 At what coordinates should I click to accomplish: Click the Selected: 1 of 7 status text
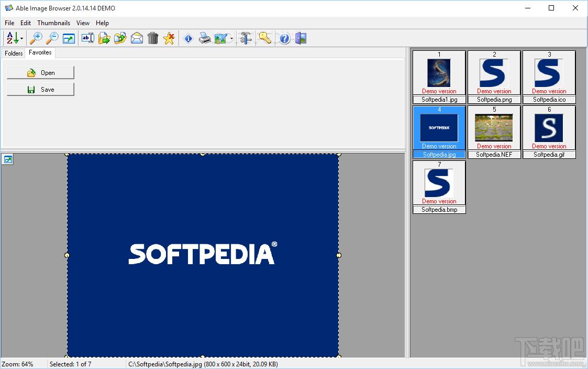(71, 364)
